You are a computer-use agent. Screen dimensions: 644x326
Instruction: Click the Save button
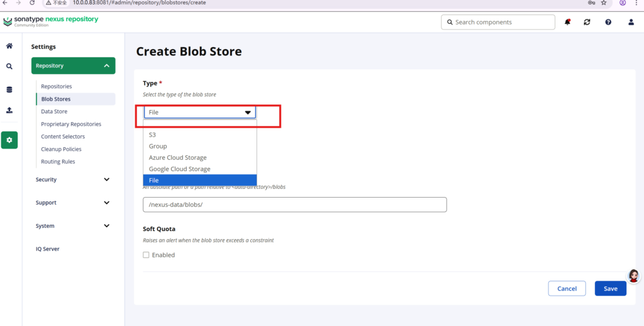coord(610,288)
